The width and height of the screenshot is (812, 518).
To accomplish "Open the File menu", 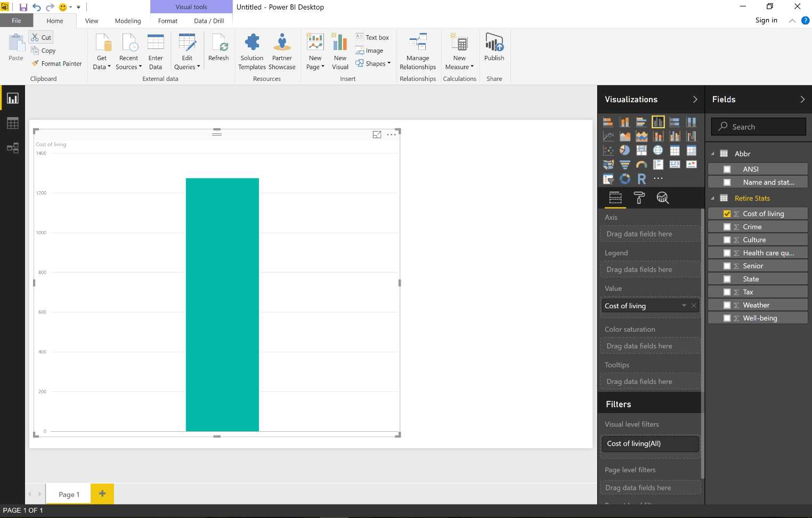I will (16, 20).
